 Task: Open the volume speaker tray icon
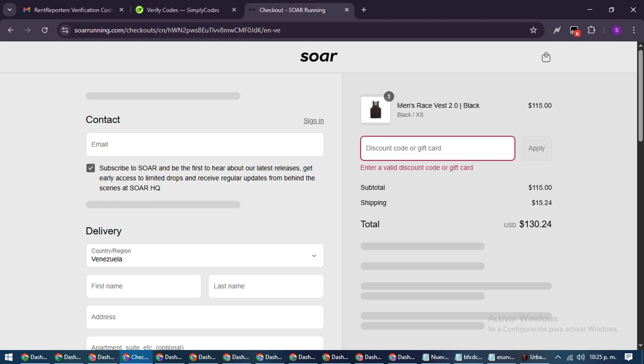coord(580,357)
